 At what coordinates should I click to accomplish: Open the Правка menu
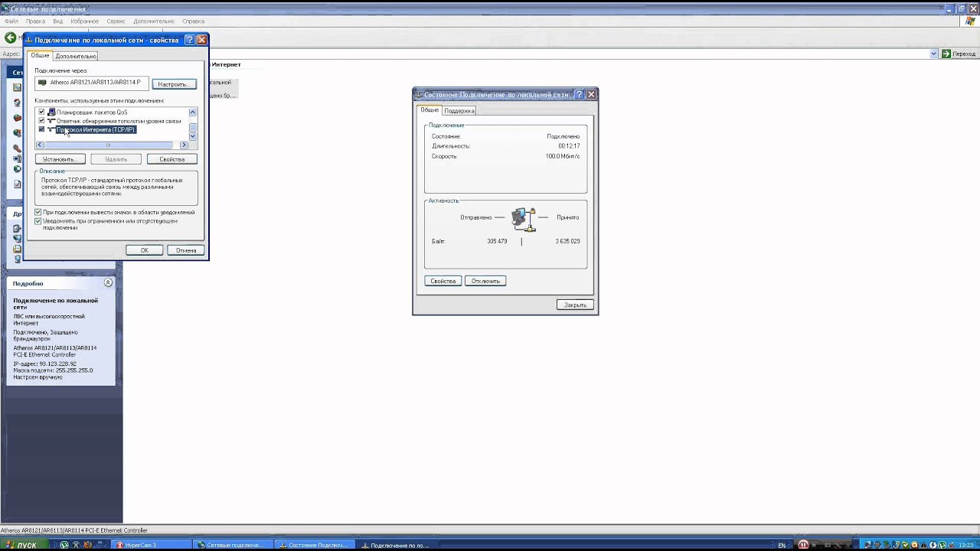pyautogui.click(x=35, y=21)
